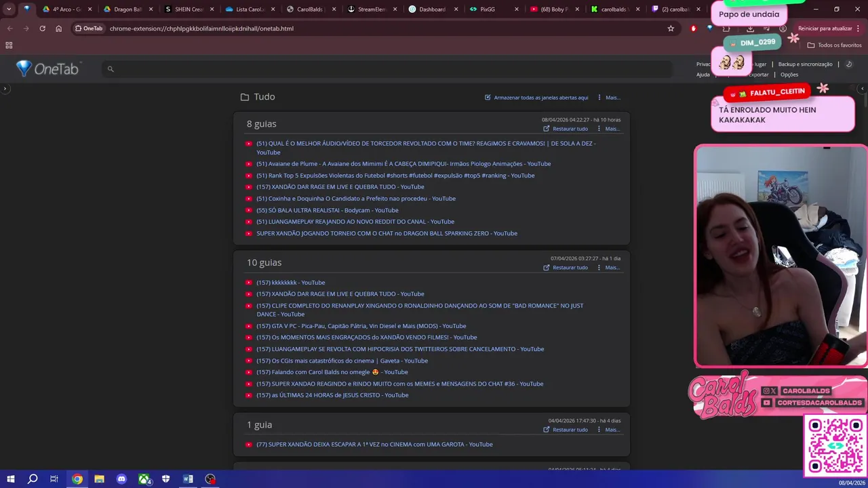Restaurar tudo for the 8 guias group
868x488 pixels.
point(566,129)
